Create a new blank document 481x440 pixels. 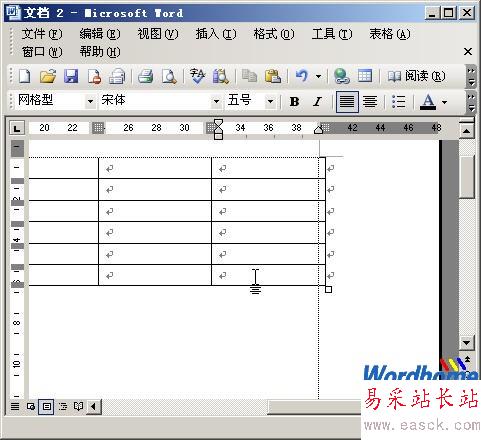25,76
